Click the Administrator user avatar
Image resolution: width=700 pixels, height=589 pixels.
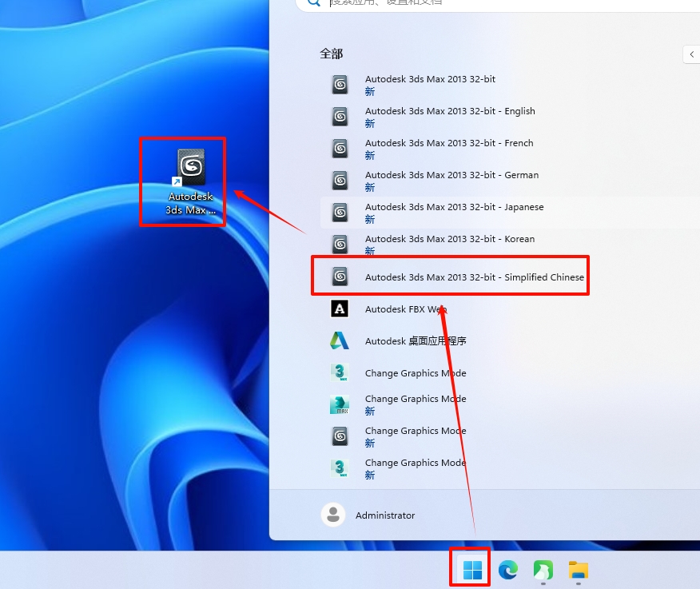333,515
